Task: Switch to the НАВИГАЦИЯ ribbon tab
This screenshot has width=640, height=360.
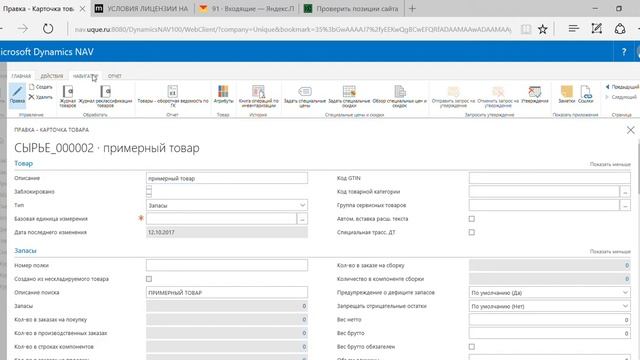Action: tap(85, 76)
